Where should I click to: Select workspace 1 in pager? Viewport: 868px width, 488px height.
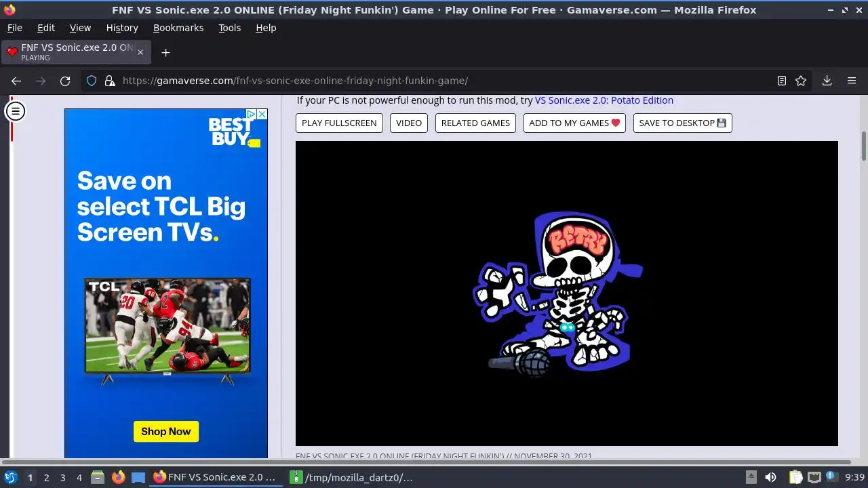coord(30,477)
